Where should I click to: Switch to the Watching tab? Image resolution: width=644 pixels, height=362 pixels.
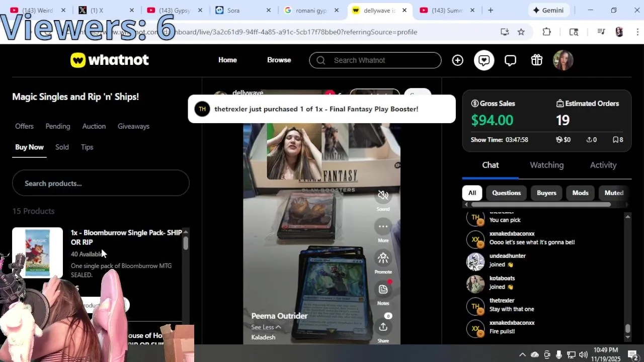(546, 165)
